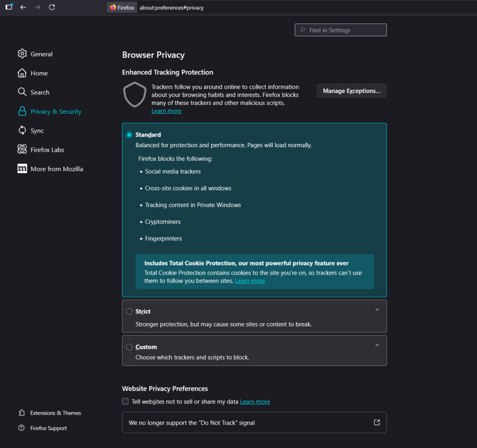Click Manage Exceptions button

(x=351, y=90)
